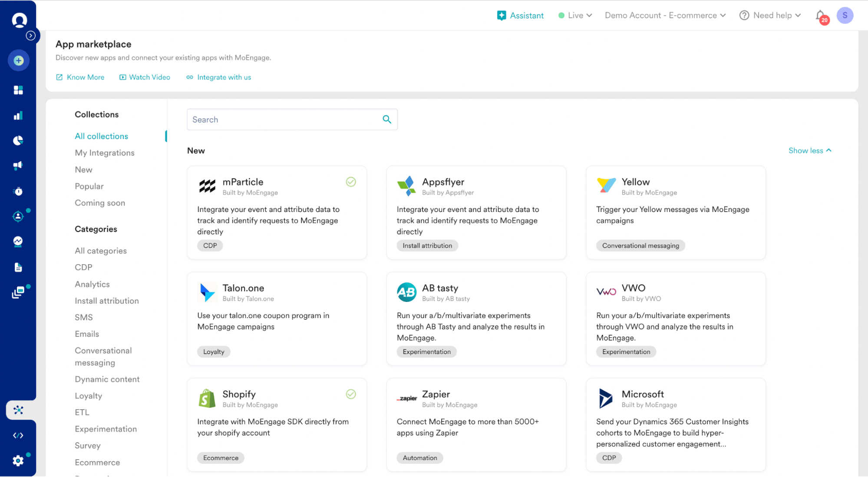Image resolution: width=868 pixels, height=477 pixels.
Task: Open the settings gear in sidebar
Action: click(x=18, y=460)
